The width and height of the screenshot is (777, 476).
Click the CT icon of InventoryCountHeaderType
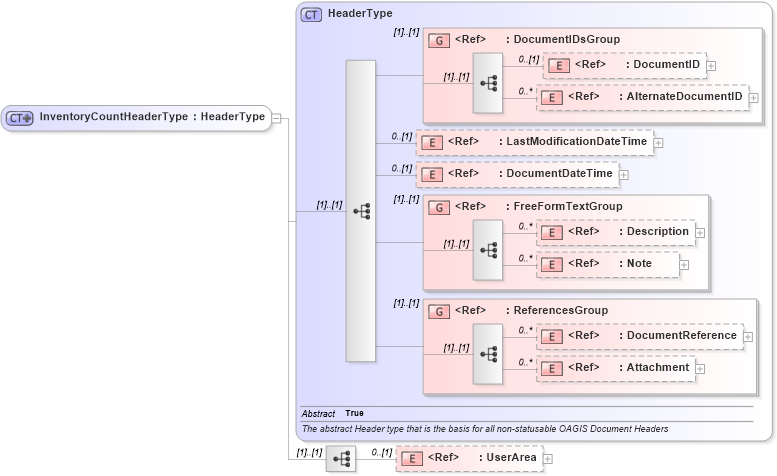[19, 118]
